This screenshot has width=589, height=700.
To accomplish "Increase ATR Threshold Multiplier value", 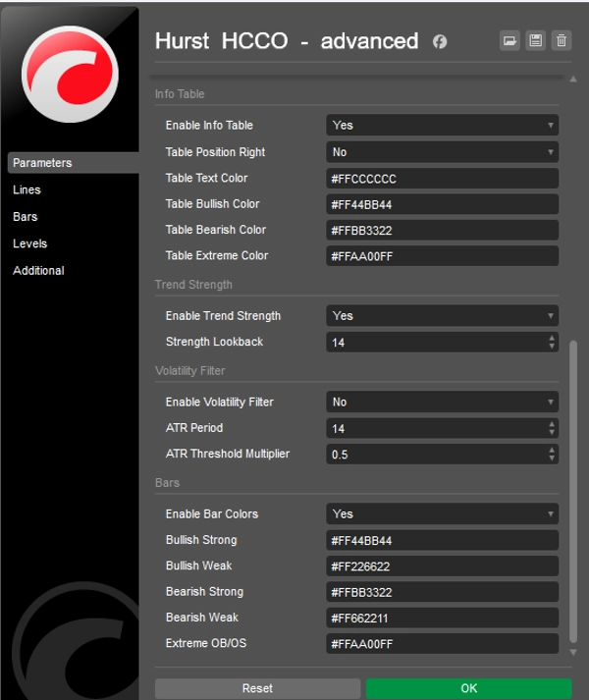I will [x=552, y=451].
